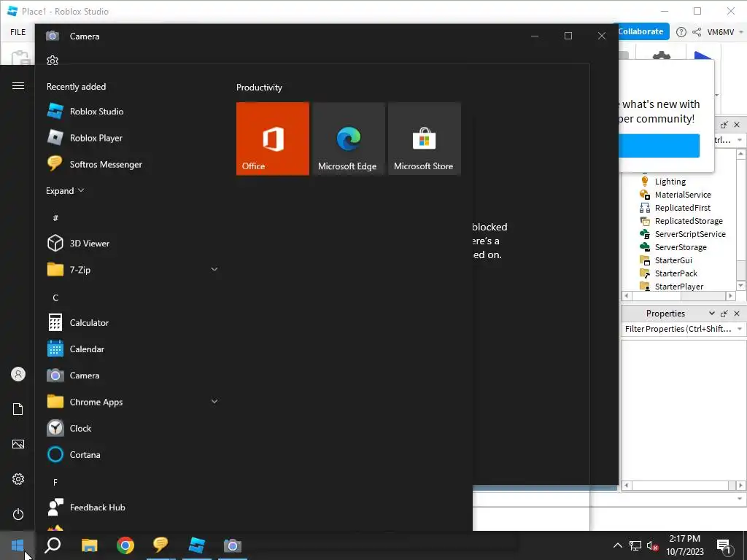Switch to Softros Messenger on taskbar
The height and width of the screenshot is (560, 747).
pyautogui.click(x=160, y=545)
